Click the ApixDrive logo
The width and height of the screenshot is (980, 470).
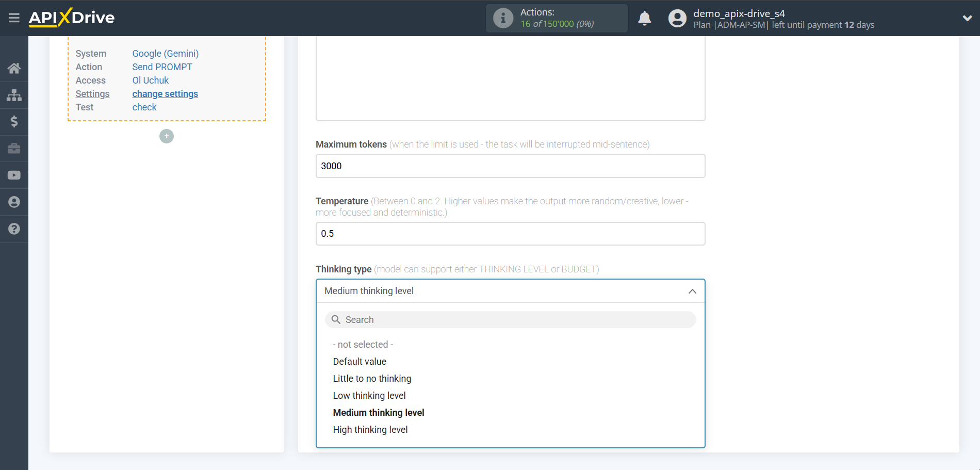point(71,17)
